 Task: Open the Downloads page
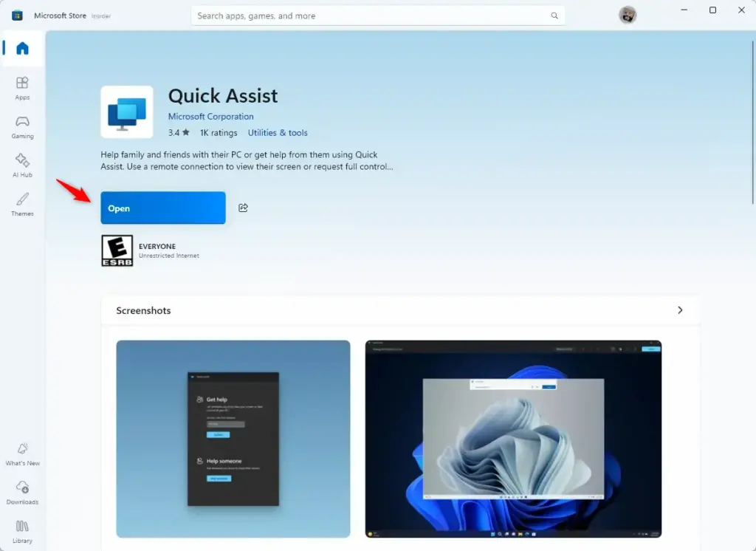22,493
